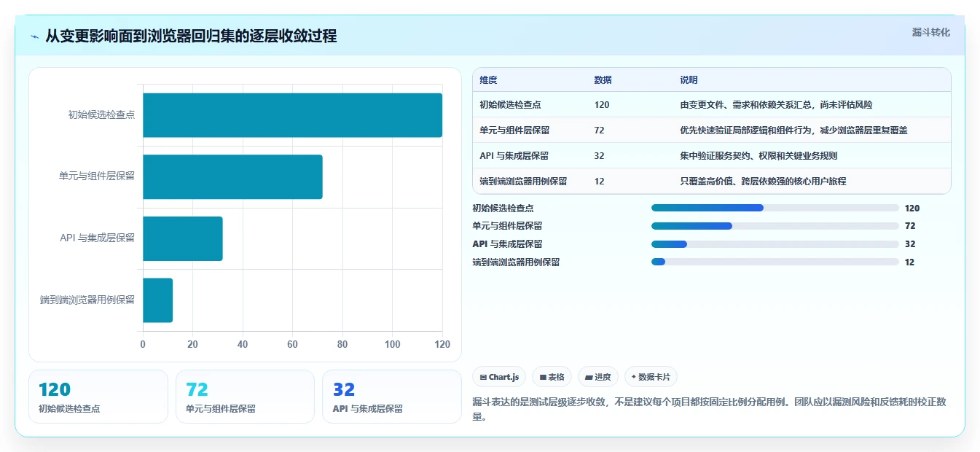Screen dimensions: 980x452
Task: Click the x-axis tick label 20
Action: click(192, 345)
